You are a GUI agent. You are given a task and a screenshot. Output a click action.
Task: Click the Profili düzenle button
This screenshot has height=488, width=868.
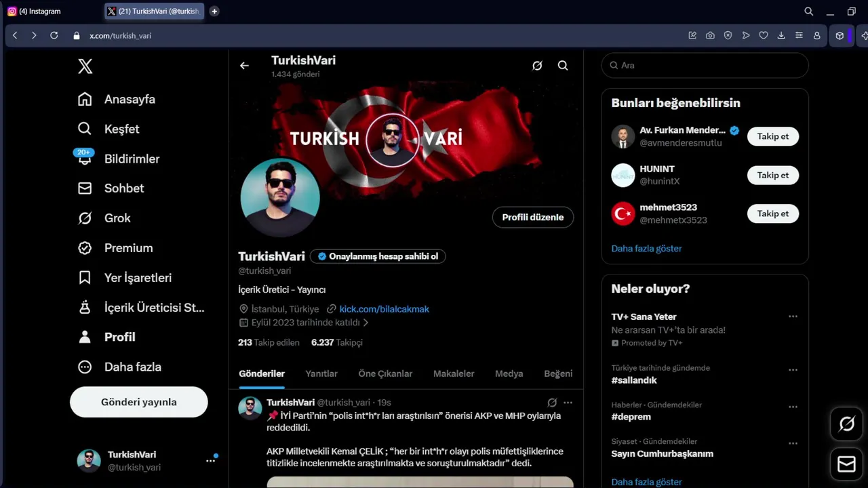point(533,218)
